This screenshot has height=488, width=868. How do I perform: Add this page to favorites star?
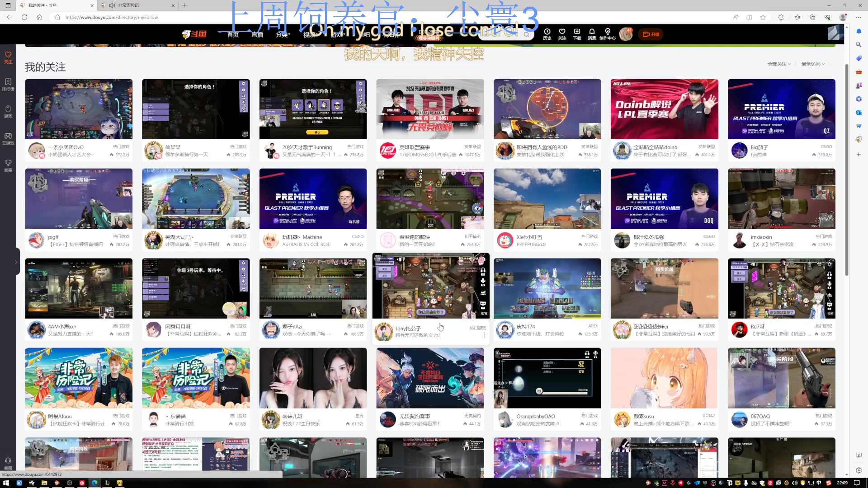coord(763,17)
